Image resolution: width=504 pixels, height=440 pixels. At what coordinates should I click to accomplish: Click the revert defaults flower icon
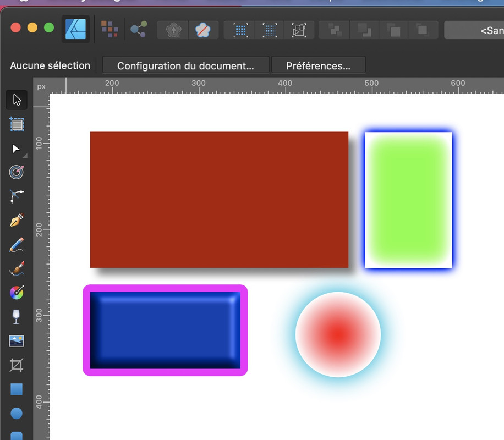(x=203, y=30)
